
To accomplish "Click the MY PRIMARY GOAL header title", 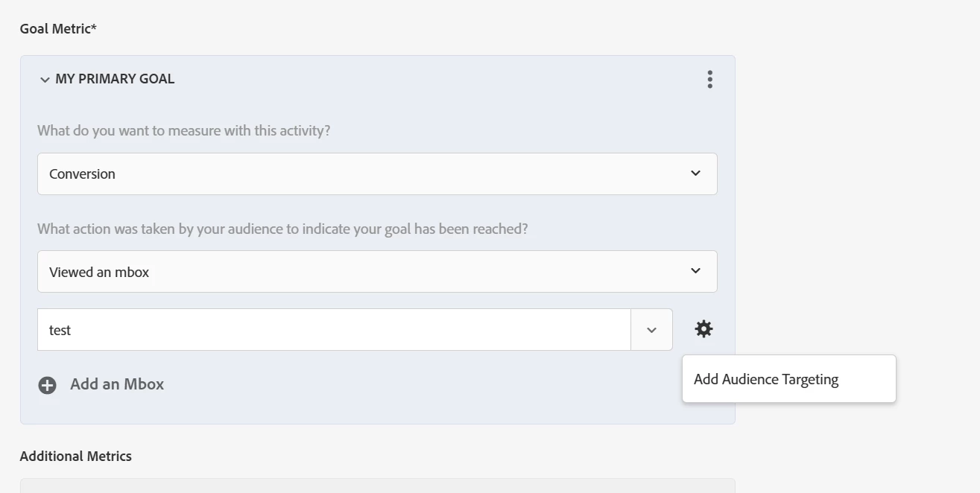I will pos(115,79).
